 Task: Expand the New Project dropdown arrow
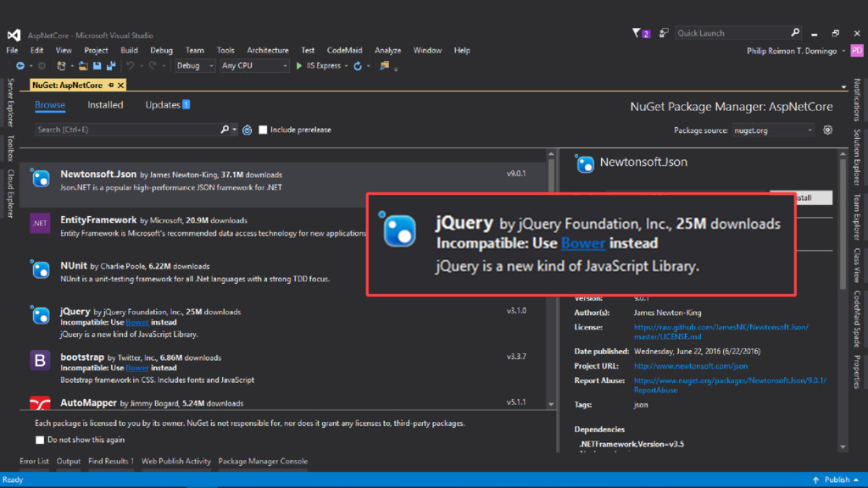click(x=72, y=66)
